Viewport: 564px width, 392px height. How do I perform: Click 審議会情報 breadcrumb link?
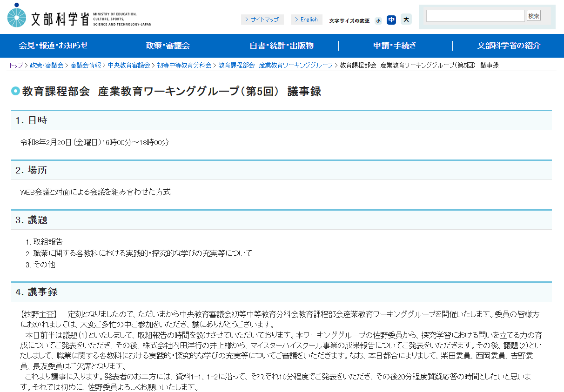[x=86, y=65]
